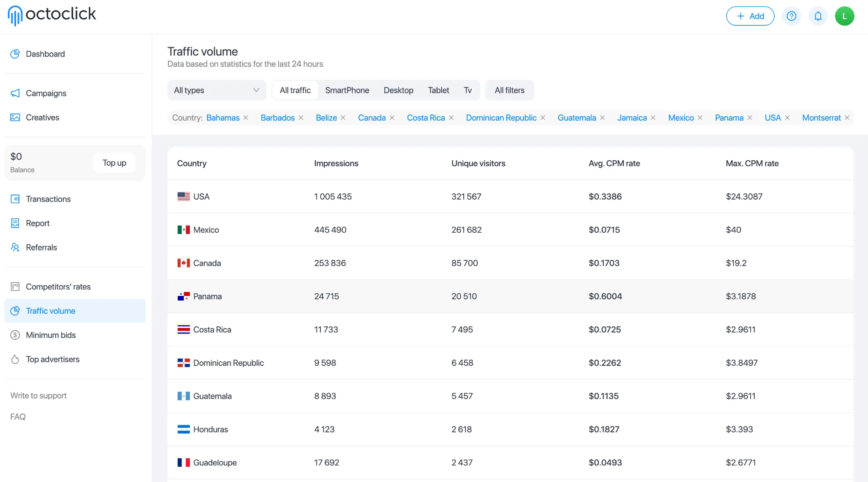
Task: Remove the Mexico country filter
Action: 700,118
